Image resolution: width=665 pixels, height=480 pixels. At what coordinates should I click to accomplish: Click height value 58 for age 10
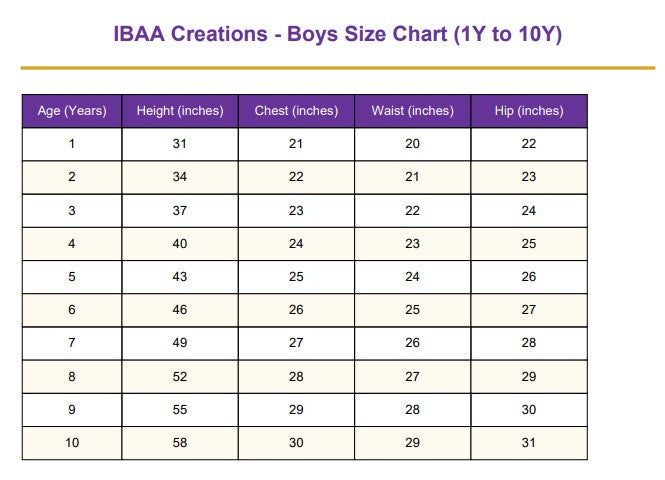[x=180, y=442]
